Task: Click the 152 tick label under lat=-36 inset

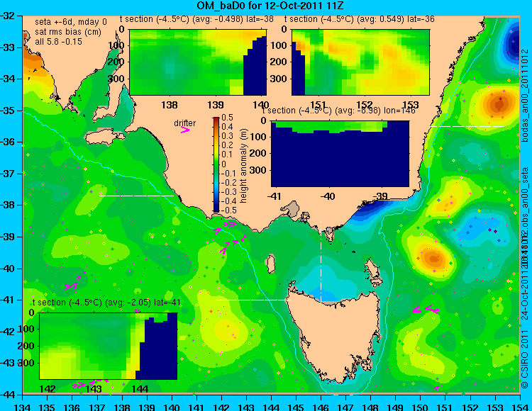Action: (365, 105)
